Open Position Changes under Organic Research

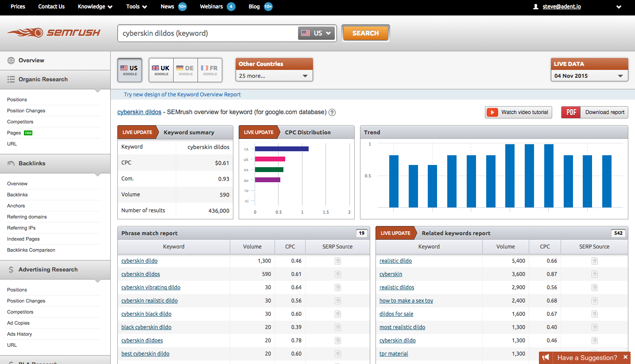tap(26, 111)
